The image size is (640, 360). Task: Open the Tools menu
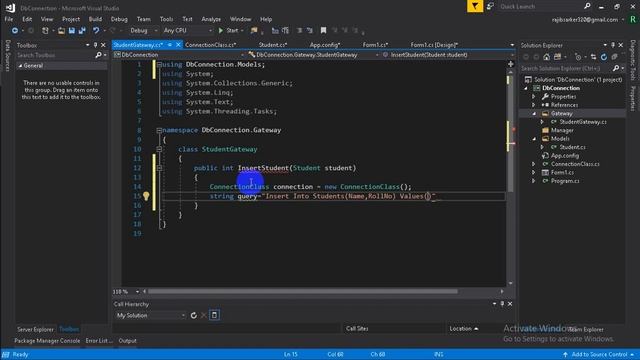(166, 19)
